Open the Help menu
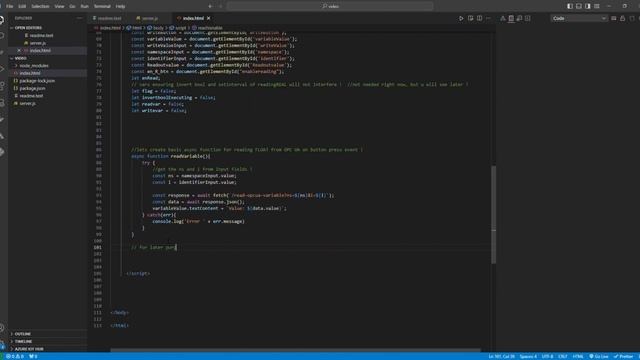This screenshot has width=640, height=360. 120,6
